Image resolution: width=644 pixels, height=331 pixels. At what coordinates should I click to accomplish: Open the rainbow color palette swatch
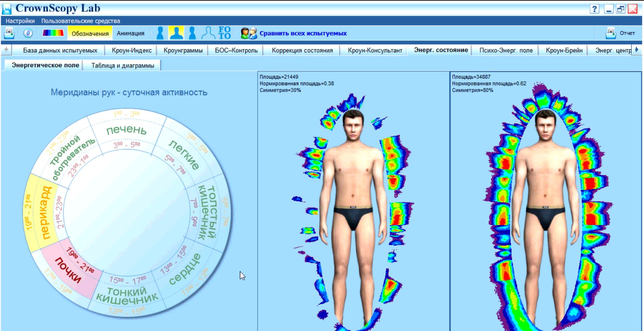pyautogui.click(x=53, y=33)
